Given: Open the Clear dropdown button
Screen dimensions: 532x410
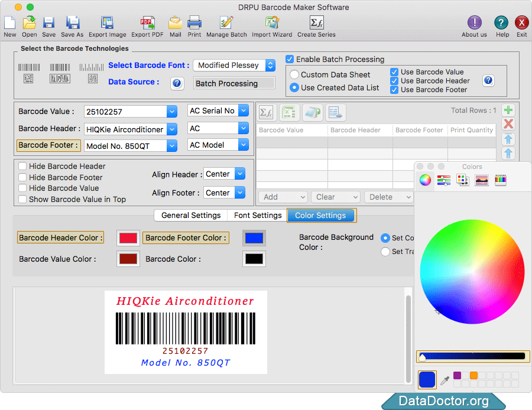Looking at the screenshot, I should pos(336,197).
